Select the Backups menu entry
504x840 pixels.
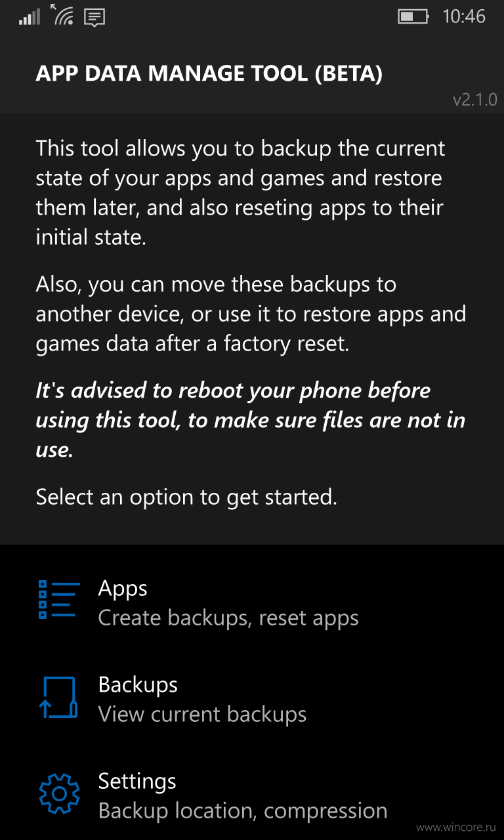click(252, 699)
